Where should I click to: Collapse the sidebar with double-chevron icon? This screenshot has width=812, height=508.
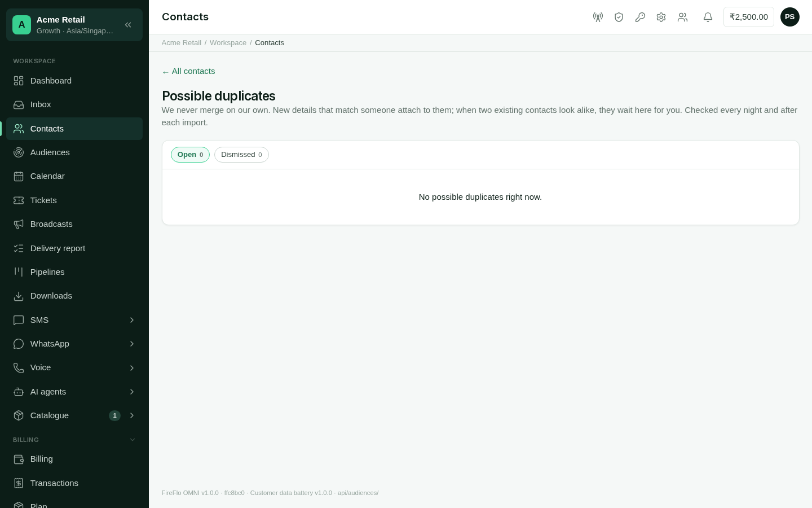click(128, 25)
